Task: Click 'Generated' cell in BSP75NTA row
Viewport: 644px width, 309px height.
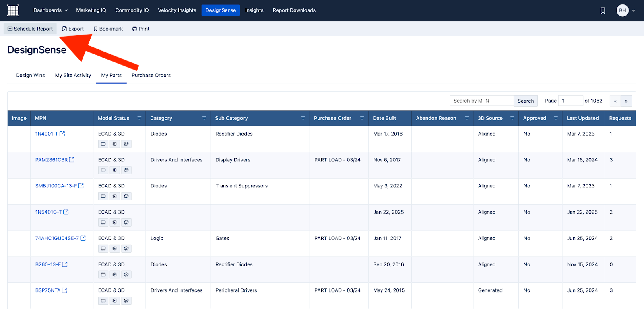Action: 490,290
